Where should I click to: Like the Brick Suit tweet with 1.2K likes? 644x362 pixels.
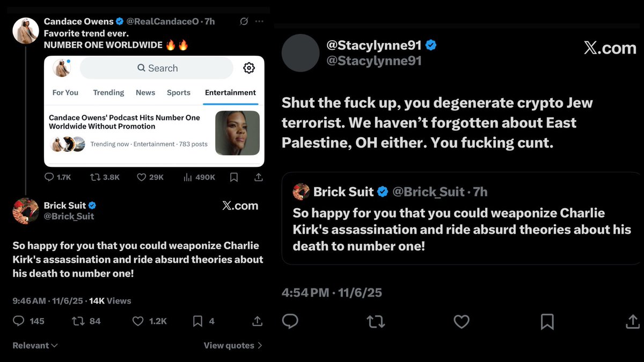[x=138, y=321]
